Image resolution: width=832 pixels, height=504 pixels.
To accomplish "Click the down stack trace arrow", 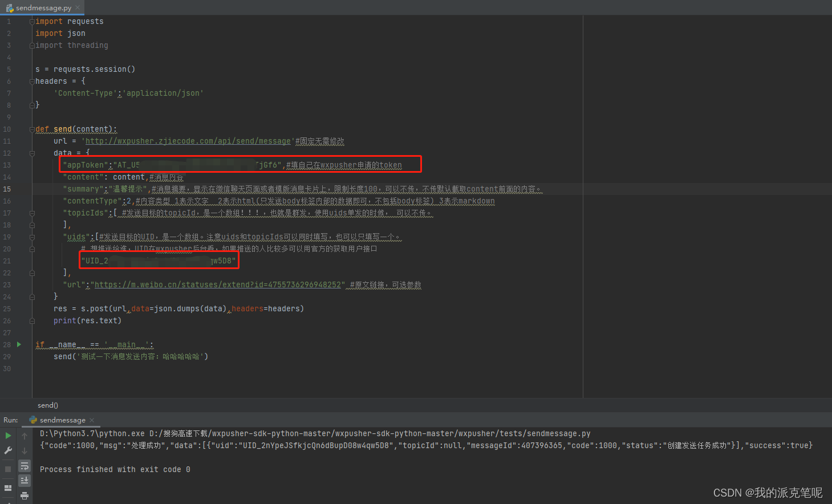I will point(25,450).
